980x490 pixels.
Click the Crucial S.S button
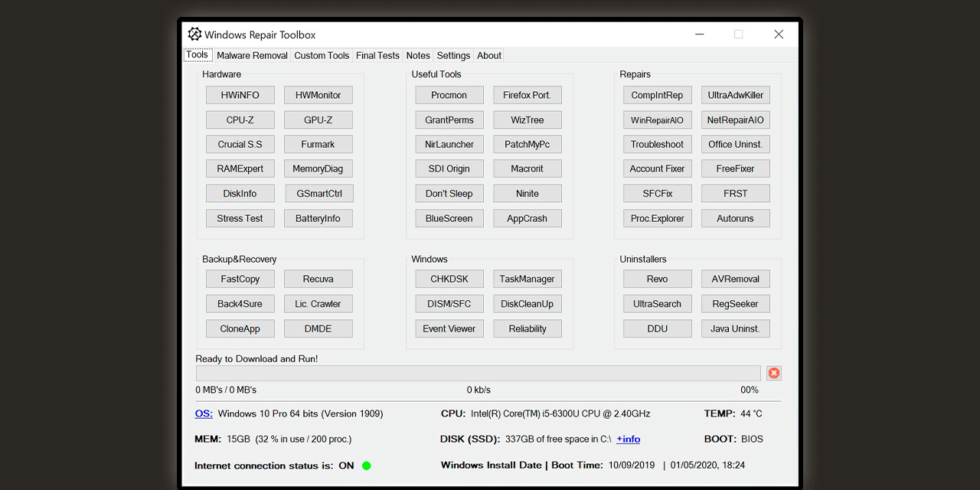pos(240,144)
